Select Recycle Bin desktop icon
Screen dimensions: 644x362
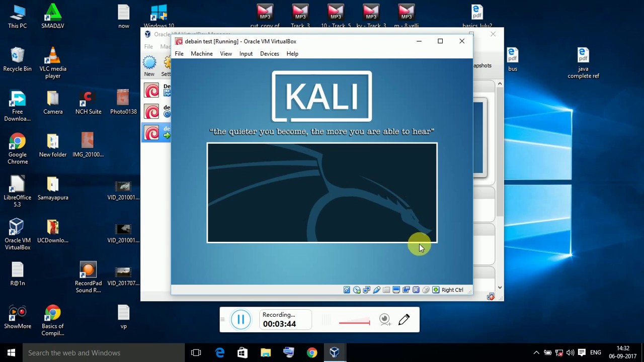click(x=17, y=59)
